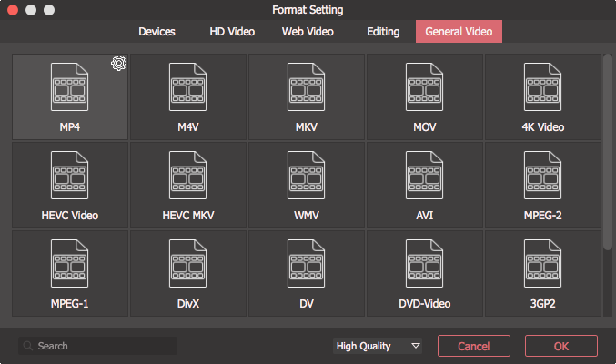Confirm selection with OK button
This screenshot has width=616, height=364.
(x=561, y=346)
